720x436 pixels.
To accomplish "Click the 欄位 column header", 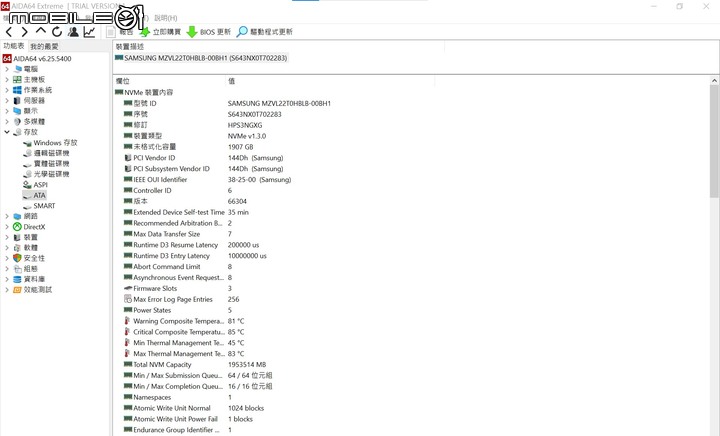I will tap(123, 81).
